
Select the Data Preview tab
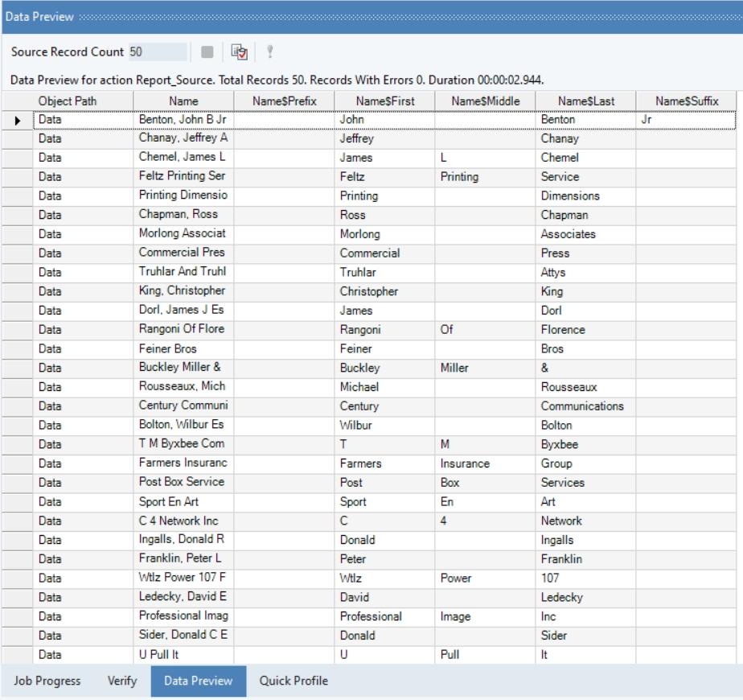coord(199,681)
